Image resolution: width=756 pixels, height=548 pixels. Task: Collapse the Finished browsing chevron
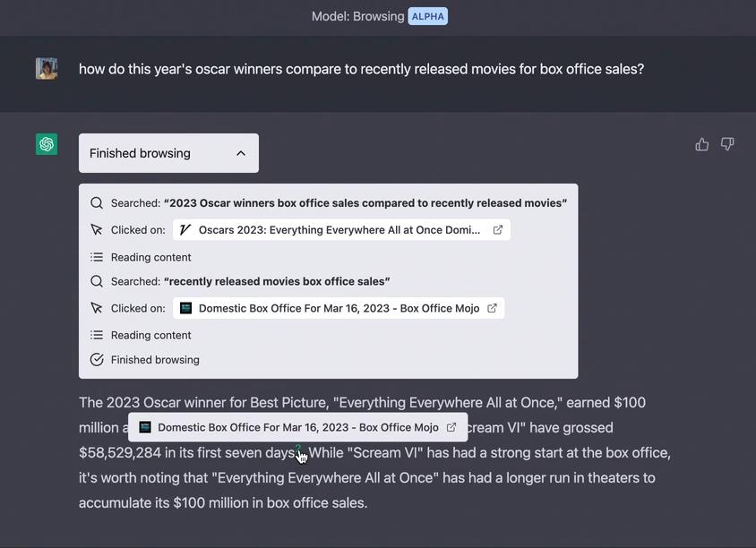[x=241, y=153]
